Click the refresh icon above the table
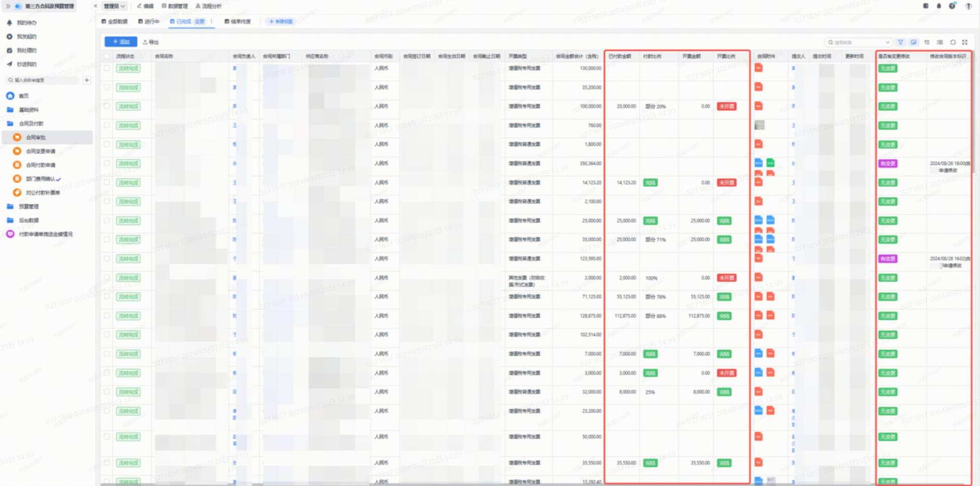Screen dimensions: 980x486 tap(953, 43)
